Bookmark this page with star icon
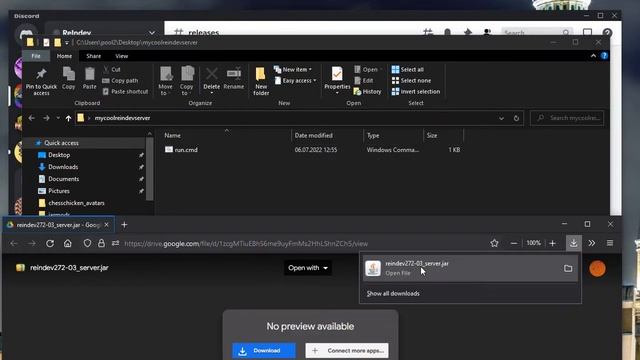 click(x=494, y=243)
